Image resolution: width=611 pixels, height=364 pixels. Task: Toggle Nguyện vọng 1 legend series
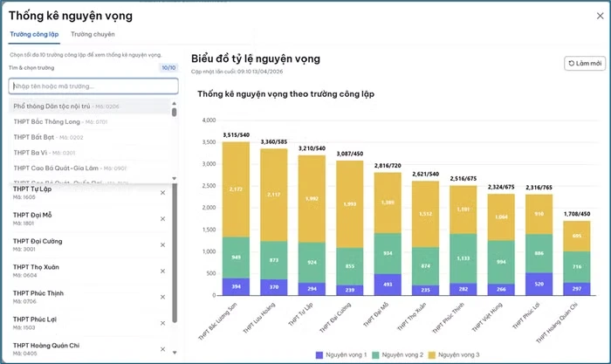[x=341, y=355]
